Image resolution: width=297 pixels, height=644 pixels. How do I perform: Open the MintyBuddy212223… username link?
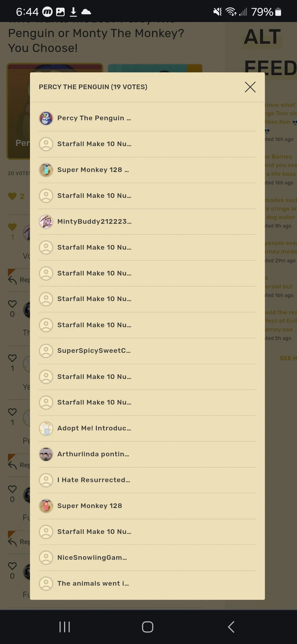coord(94,222)
